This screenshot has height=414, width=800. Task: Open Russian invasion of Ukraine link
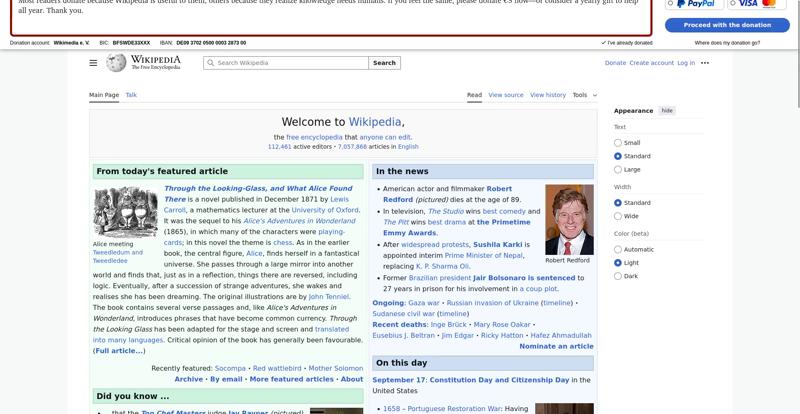tap(492, 303)
